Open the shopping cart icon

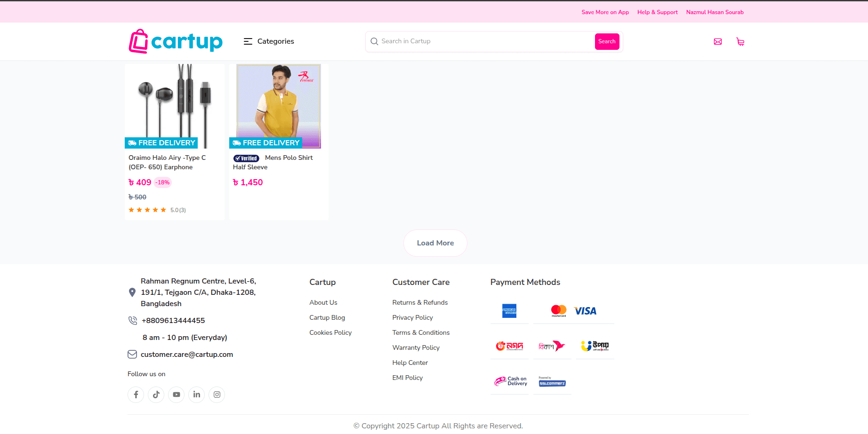pos(740,42)
